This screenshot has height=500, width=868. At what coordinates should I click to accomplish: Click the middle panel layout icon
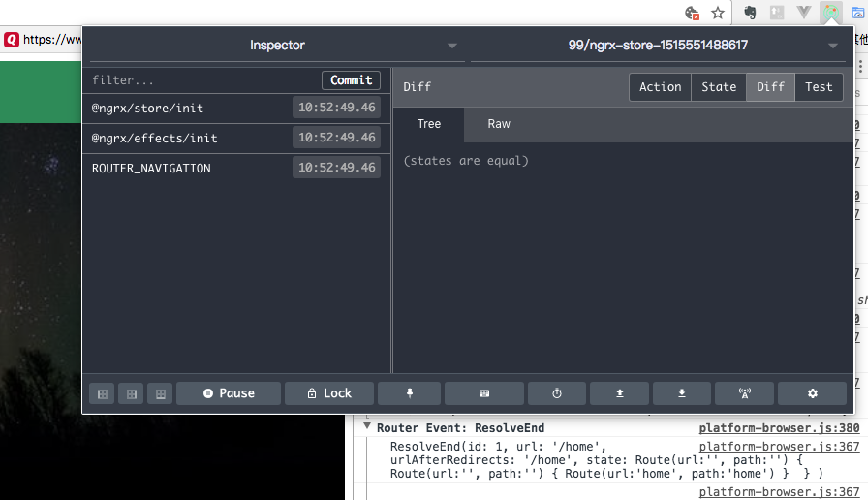pos(131,393)
